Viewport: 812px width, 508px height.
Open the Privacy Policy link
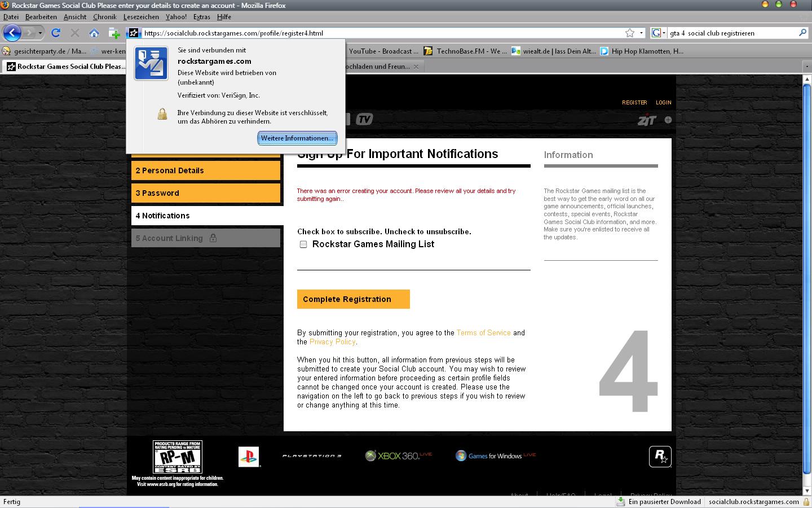[x=332, y=342]
